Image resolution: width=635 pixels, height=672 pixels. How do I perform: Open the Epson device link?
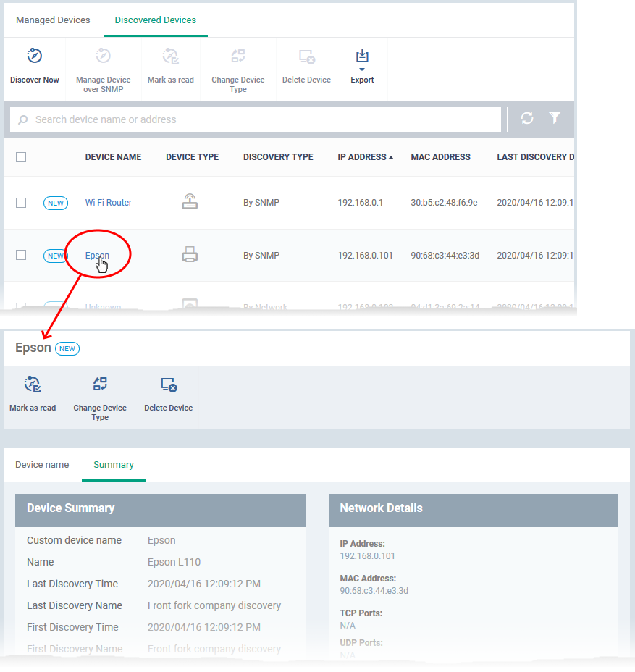click(97, 256)
